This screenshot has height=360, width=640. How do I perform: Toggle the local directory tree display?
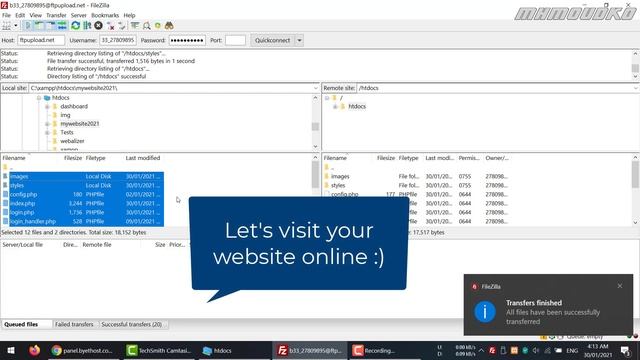(x=39, y=26)
